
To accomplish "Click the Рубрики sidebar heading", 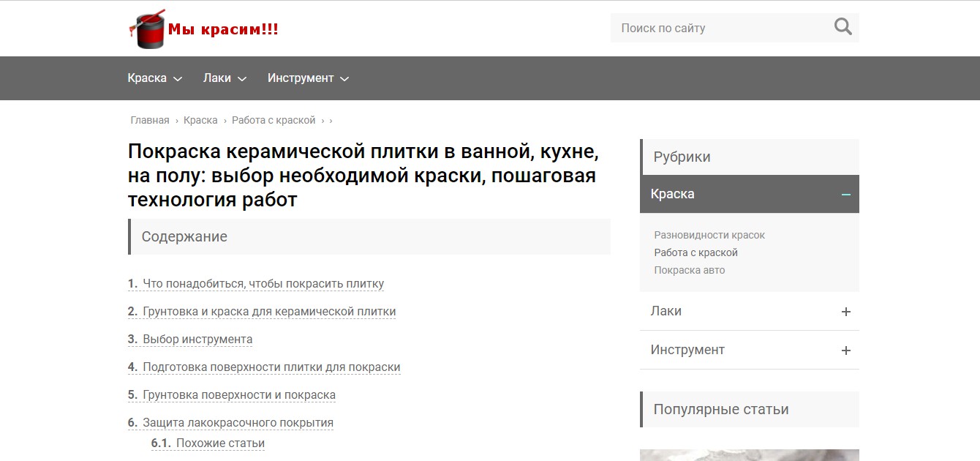I will (x=750, y=157).
